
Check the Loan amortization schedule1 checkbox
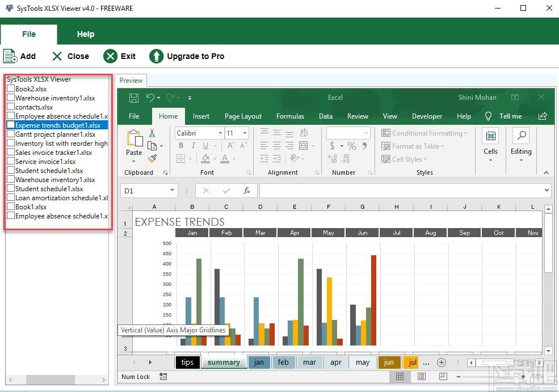[11, 197]
